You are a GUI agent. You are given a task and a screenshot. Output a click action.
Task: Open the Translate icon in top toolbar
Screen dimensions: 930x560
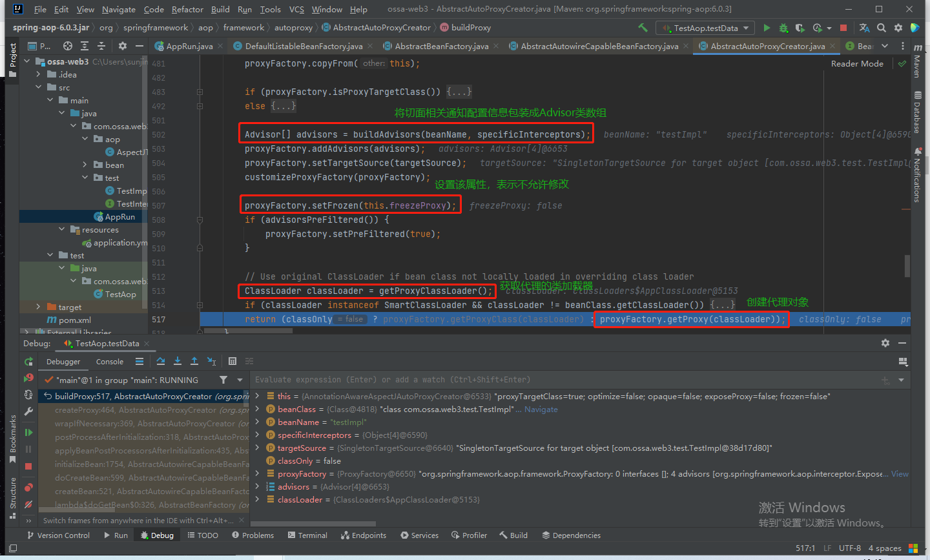865,28
